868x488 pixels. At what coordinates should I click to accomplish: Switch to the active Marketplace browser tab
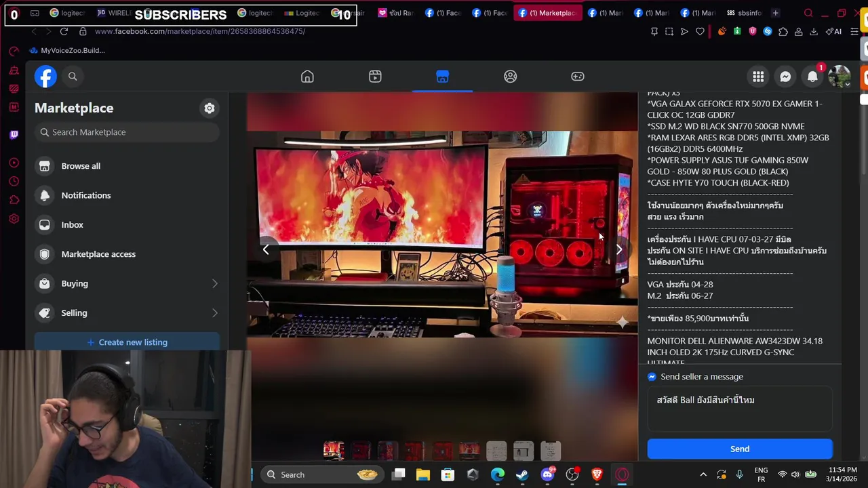point(548,13)
